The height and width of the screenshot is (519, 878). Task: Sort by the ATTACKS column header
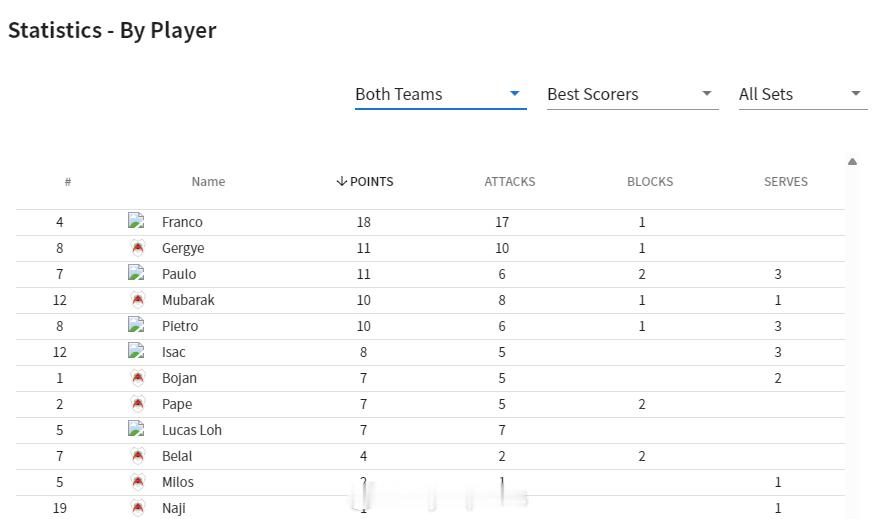pos(510,182)
